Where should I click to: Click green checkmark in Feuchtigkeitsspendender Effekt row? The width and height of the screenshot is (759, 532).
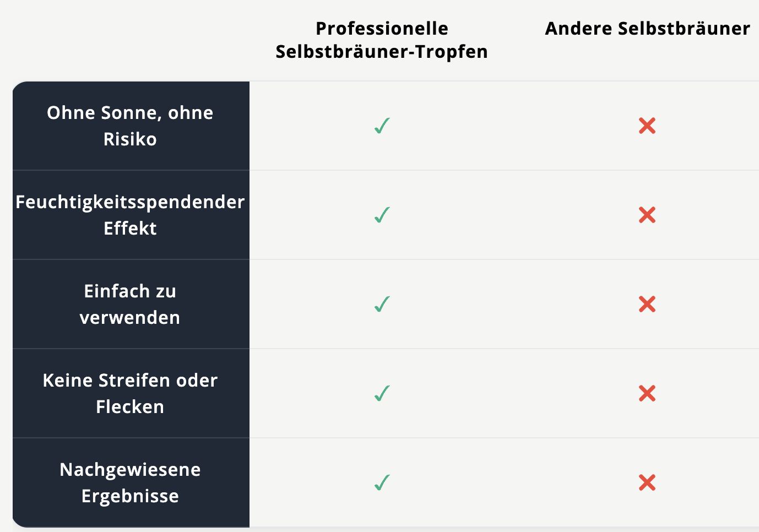pos(382,215)
